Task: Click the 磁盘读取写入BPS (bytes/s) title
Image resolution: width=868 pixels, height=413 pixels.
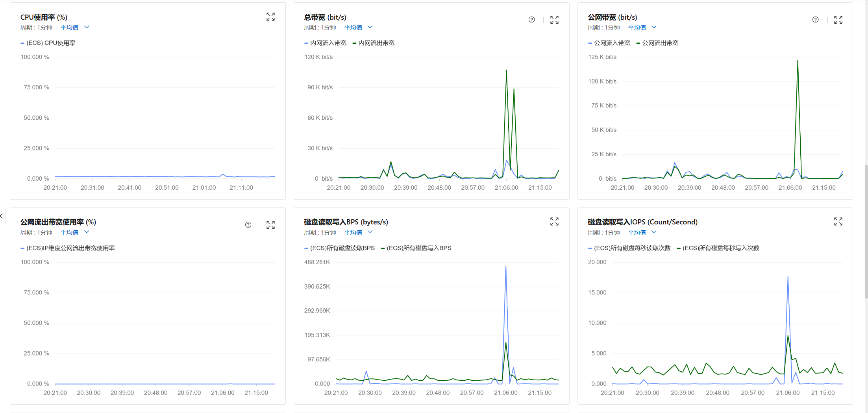Action: (x=346, y=222)
